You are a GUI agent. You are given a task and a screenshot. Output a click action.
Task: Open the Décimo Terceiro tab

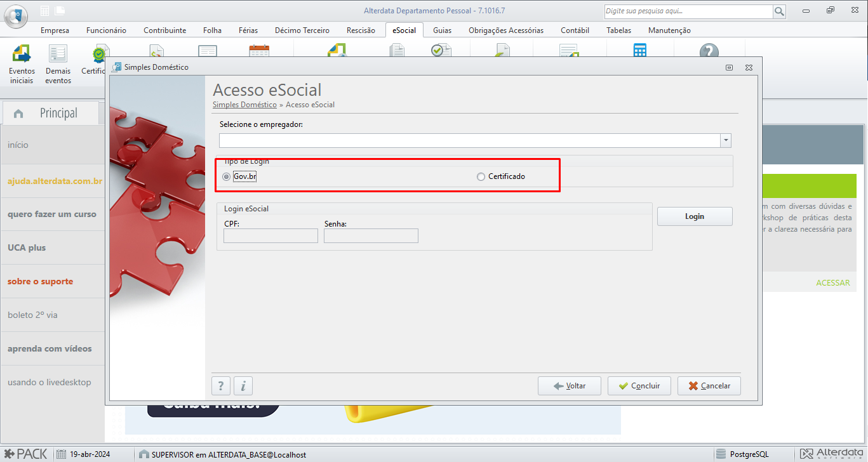click(x=302, y=30)
